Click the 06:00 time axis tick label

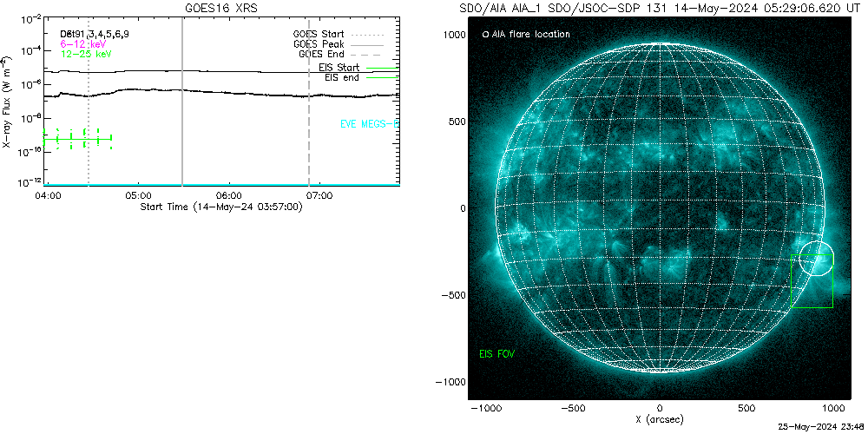229,195
